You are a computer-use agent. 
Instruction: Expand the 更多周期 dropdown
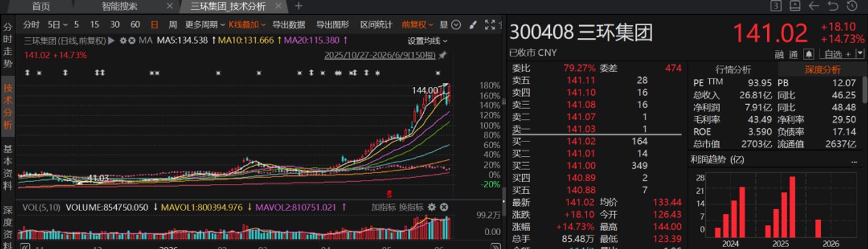coord(205,25)
